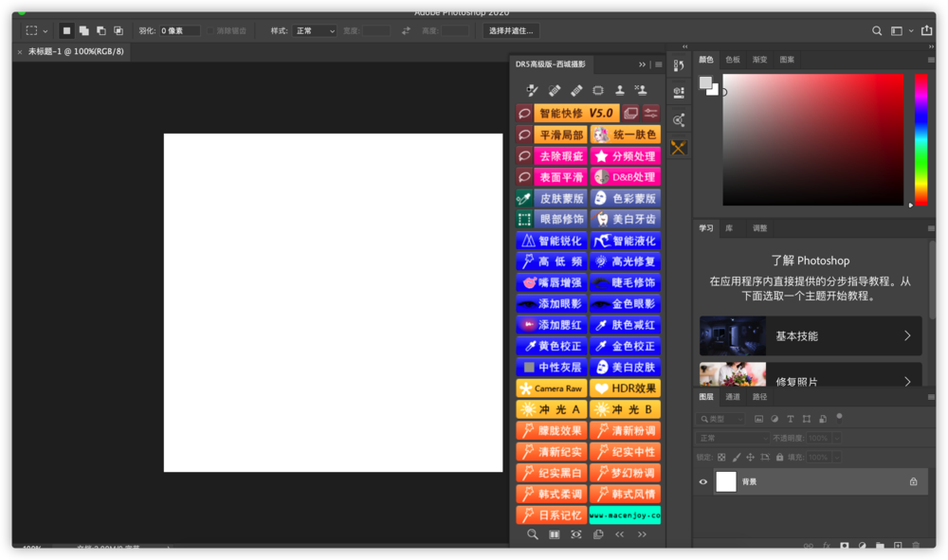Run the 智能快修 V5.0 button

(576, 113)
